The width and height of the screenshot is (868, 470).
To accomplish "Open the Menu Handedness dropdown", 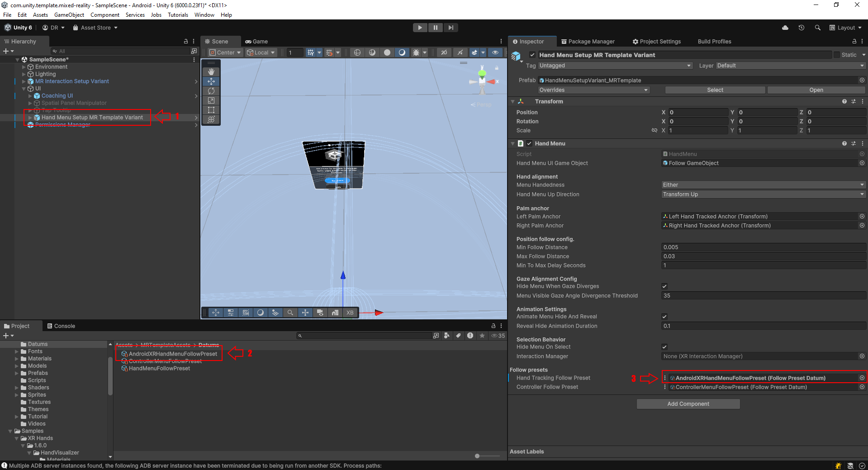I will click(763, 185).
